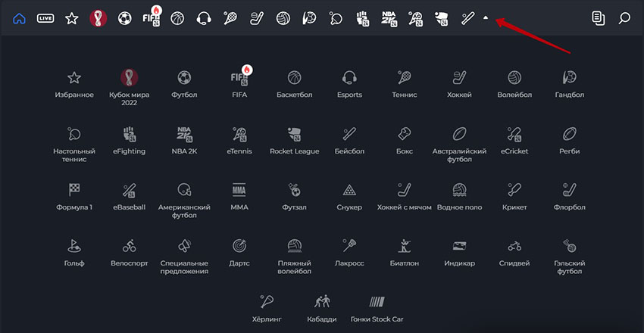
Task: Select Регби sport
Action: (570, 141)
